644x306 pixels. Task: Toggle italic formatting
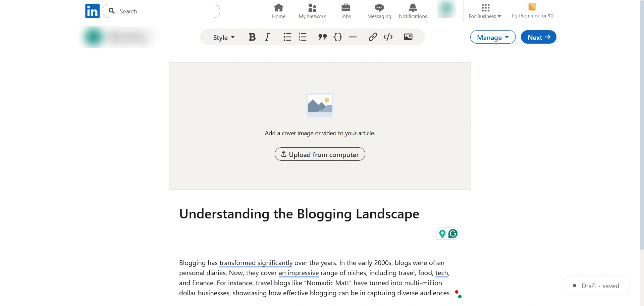click(x=267, y=37)
